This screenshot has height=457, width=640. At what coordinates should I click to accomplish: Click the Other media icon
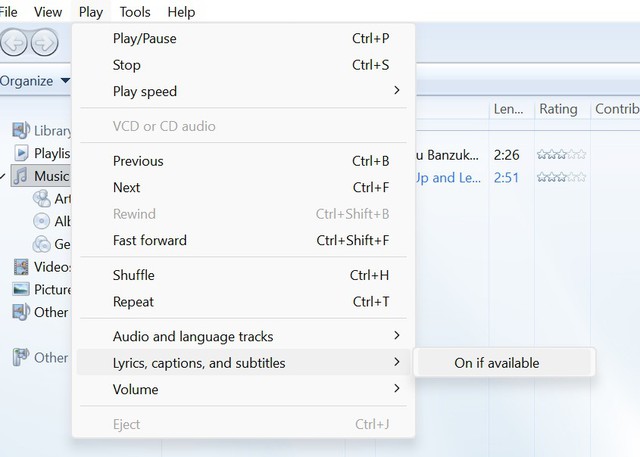[x=21, y=312]
